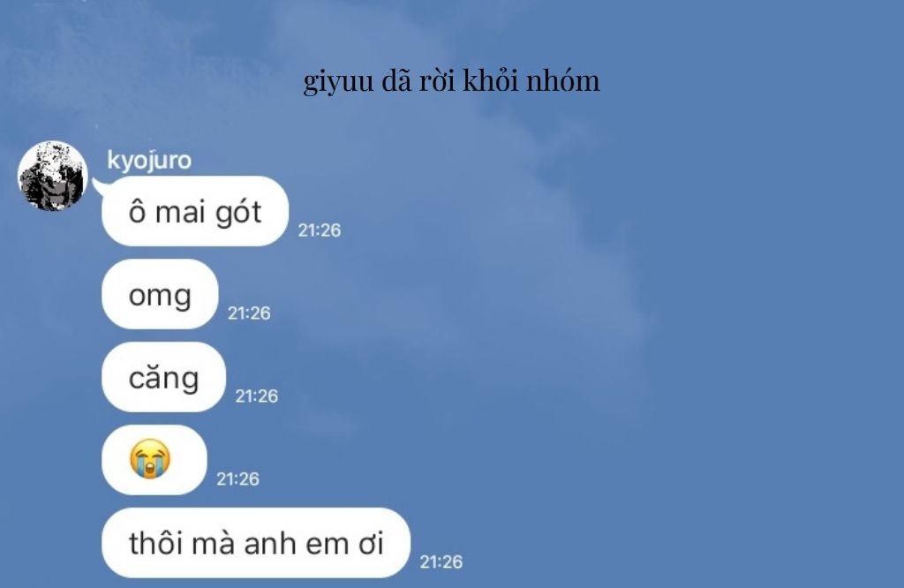The image size is (904, 588).
Task: Select the speech bubble tail beside the avatar
Action: coord(99,185)
